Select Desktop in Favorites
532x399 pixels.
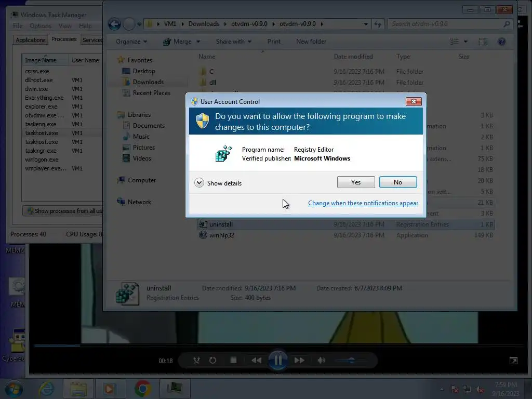pos(144,71)
